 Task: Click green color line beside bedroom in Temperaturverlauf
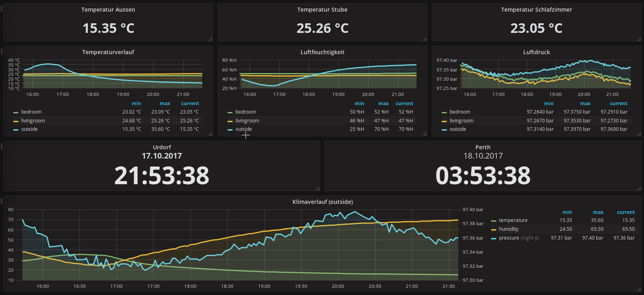tap(16, 112)
